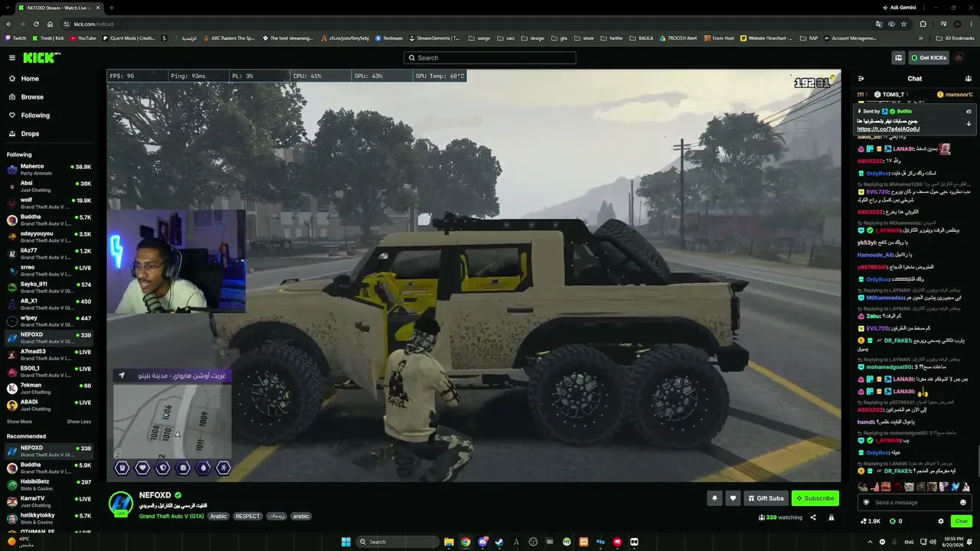Screen dimensions: 980x551
Task: Open the chat settings gear
Action: [x=941, y=521]
